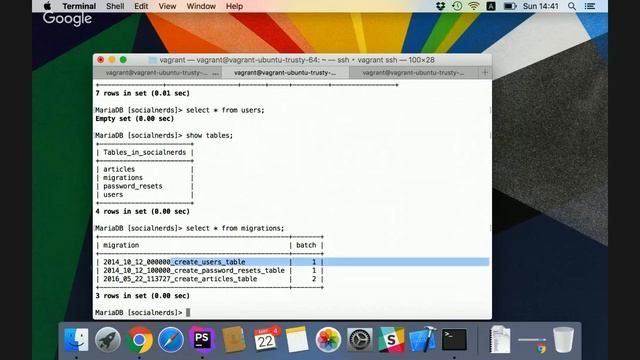
Task: Click the Tables_in_socialnerds header
Action: coord(144,152)
